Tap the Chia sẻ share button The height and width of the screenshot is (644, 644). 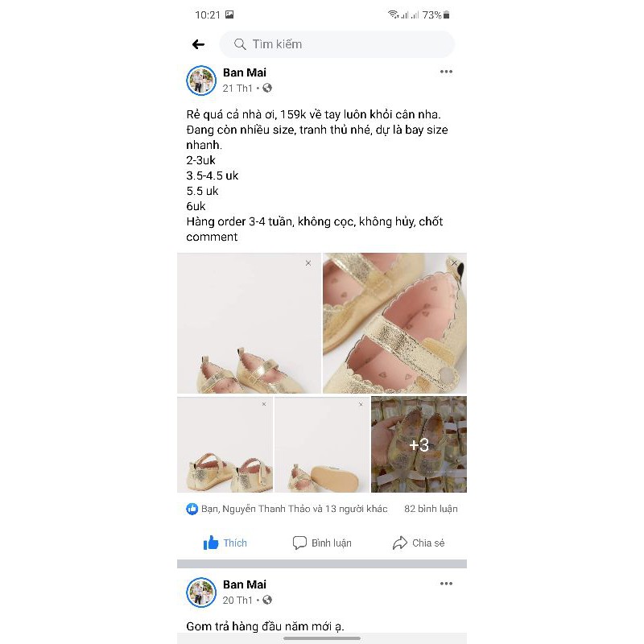[x=419, y=543]
